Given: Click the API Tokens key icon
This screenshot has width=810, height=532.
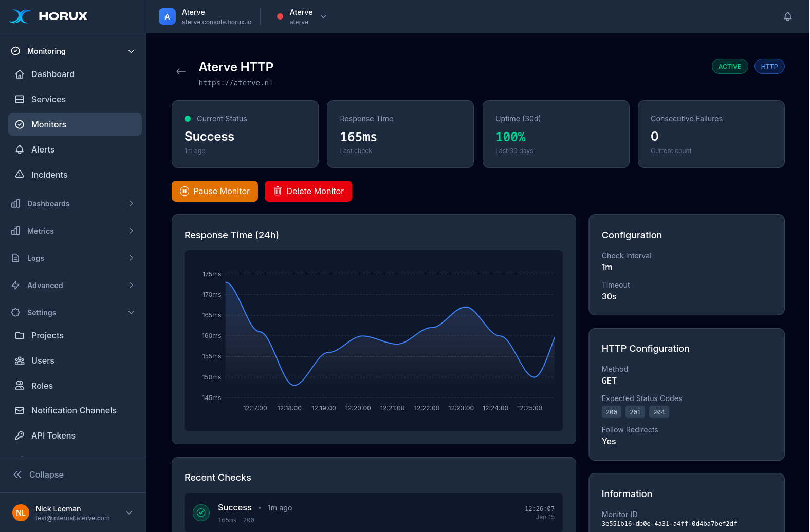Looking at the screenshot, I should pyautogui.click(x=20, y=435).
